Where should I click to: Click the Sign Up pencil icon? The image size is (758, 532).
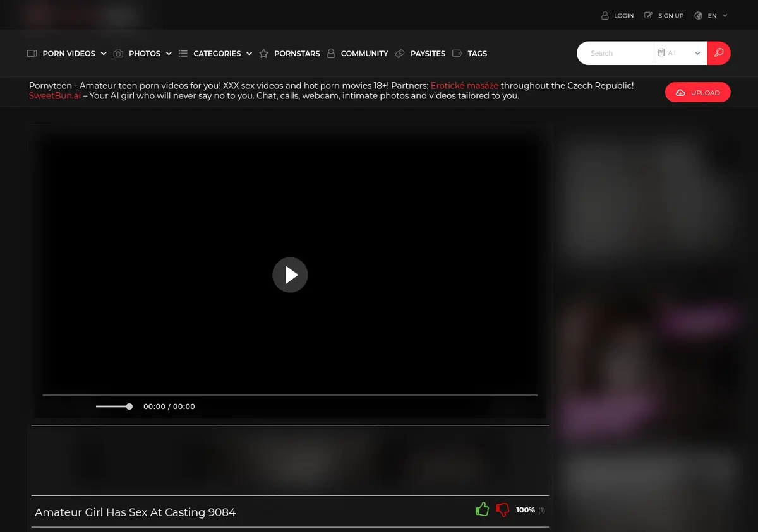(x=648, y=16)
